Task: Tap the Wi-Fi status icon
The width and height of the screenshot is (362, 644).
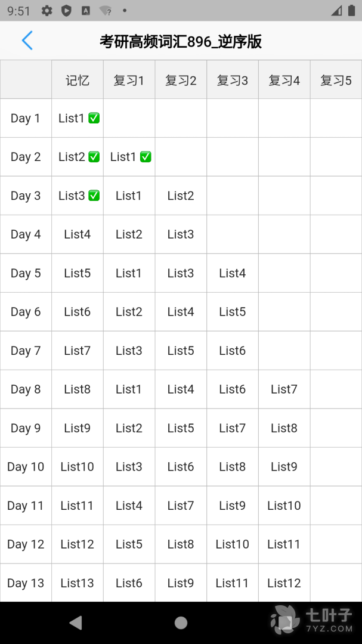Action: point(106,11)
